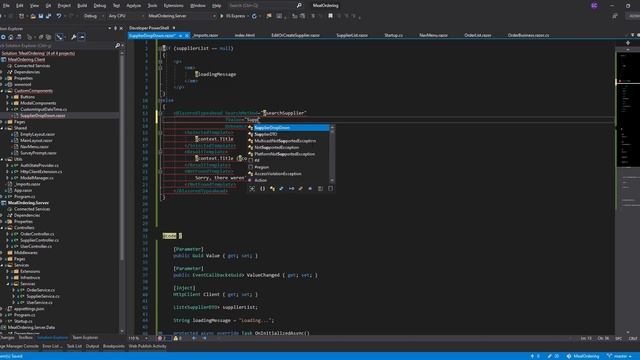Click the Solution Explorer search magnifier icon
This screenshot has height=360, width=640.
[118, 45]
